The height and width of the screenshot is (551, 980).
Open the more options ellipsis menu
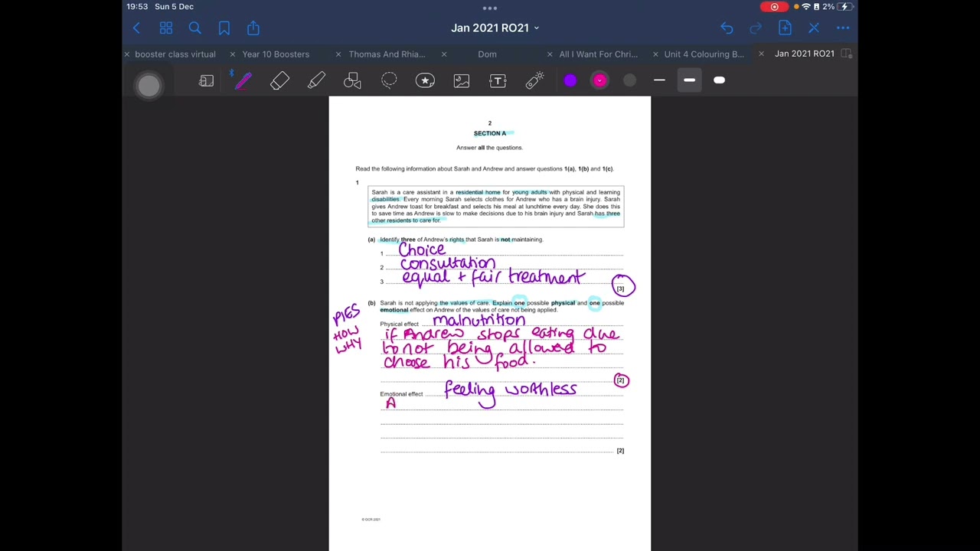(x=843, y=28)
